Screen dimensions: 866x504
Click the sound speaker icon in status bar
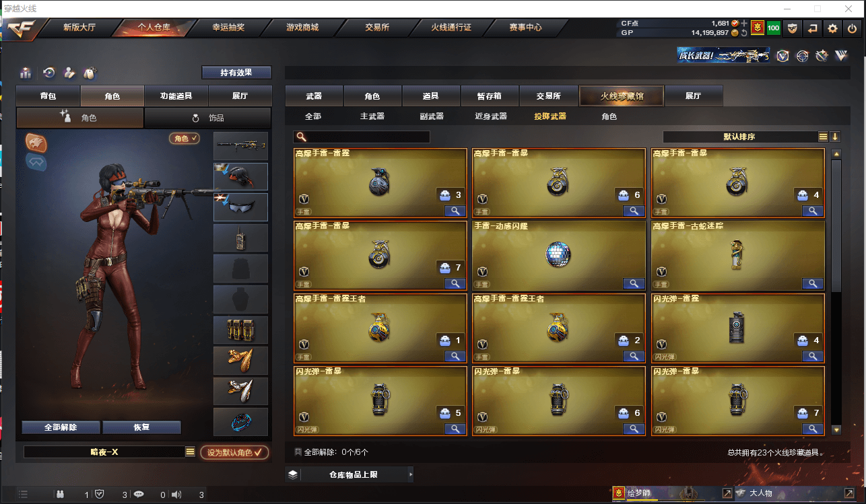click(176, 495)
